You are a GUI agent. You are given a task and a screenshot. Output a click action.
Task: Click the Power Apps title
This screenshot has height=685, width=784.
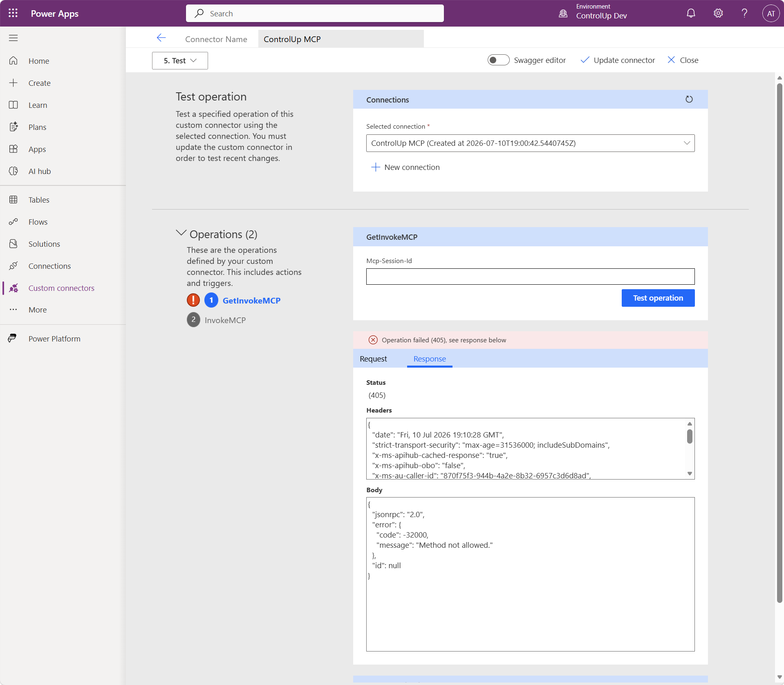point(55,13)
